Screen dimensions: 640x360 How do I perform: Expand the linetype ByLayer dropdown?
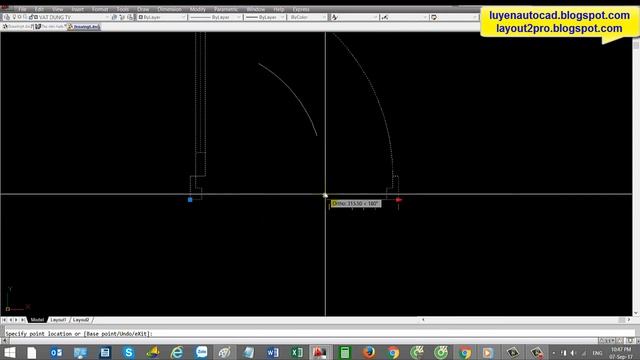coord(239,17)
